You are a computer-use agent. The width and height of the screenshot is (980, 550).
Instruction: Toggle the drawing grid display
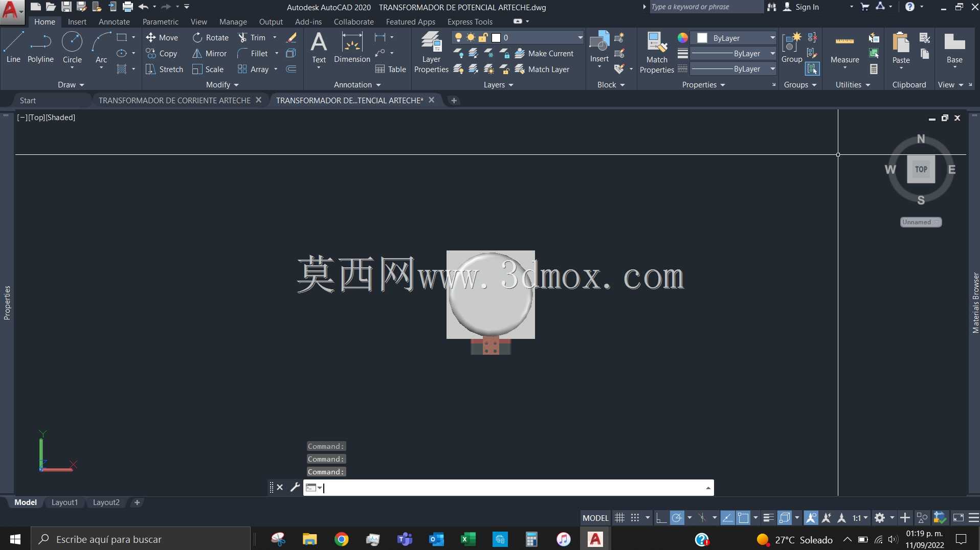pos(619,518)
